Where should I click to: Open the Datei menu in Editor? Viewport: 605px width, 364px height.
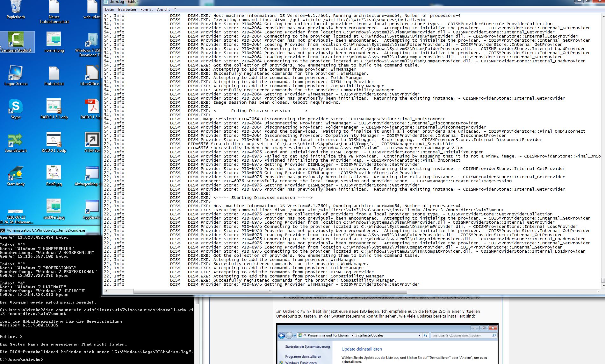109,10
